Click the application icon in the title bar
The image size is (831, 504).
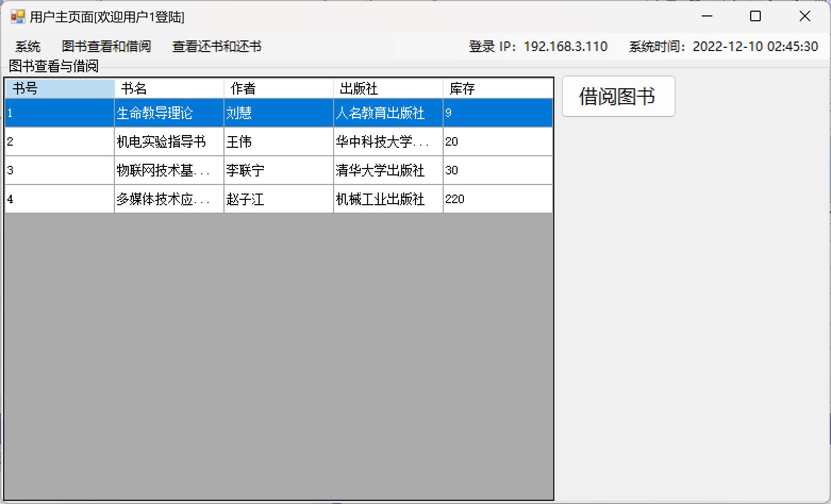[18, 16]
